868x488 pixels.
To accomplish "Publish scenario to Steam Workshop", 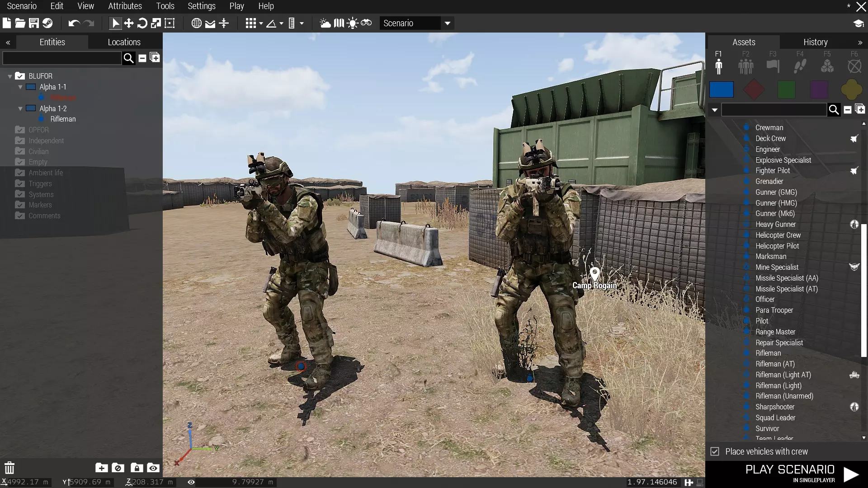I will pyautogui.click(x=47, y=23).
